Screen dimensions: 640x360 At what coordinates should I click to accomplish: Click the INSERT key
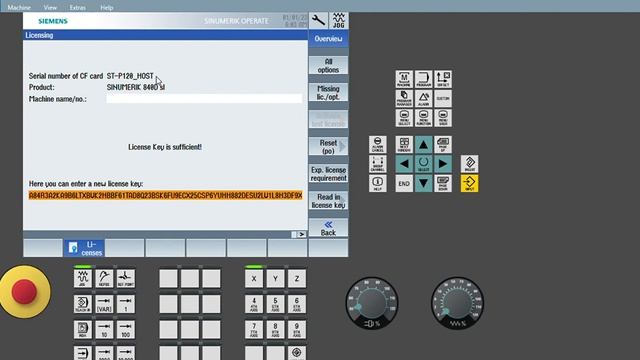coord(469,164)
